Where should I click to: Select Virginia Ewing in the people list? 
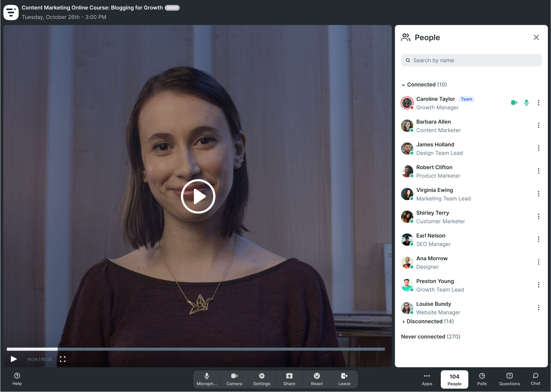coord(471,194)
